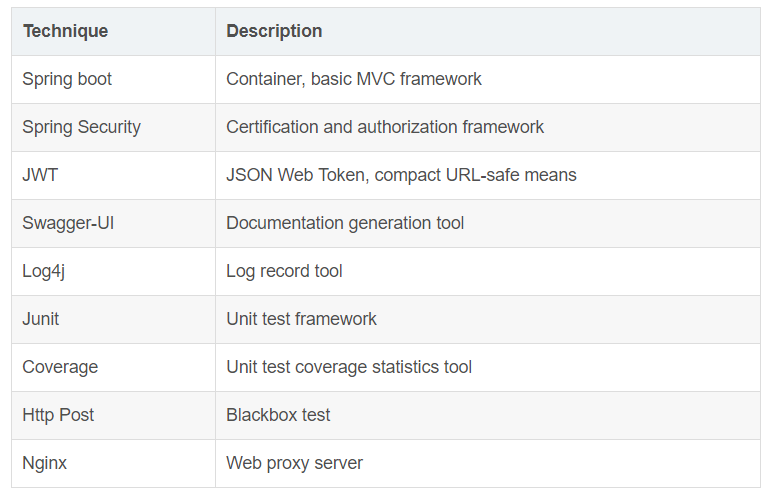Select the Http Post cell
This screenshot has width=767, height=494.
pyautogui.click(x=113, y=415)
